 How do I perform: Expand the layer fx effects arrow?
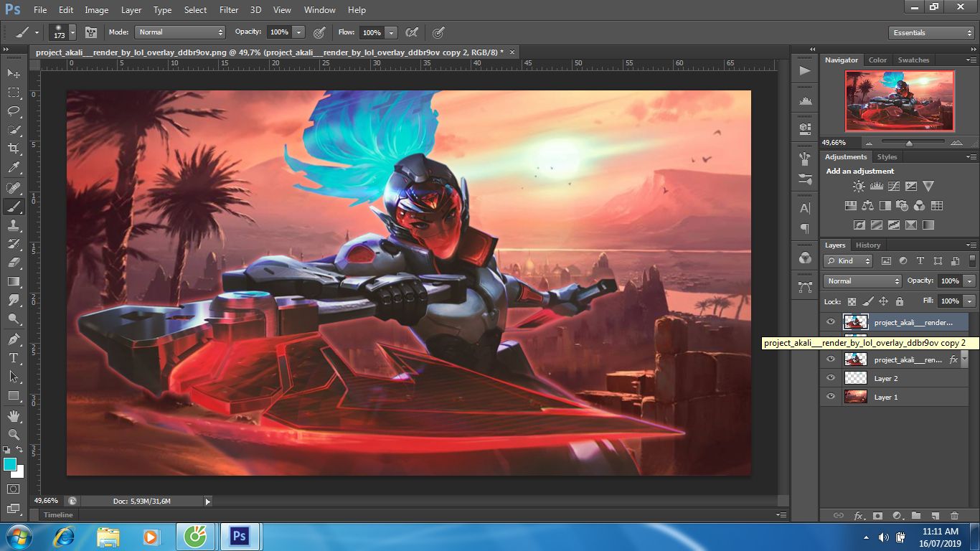click(964, 358)
